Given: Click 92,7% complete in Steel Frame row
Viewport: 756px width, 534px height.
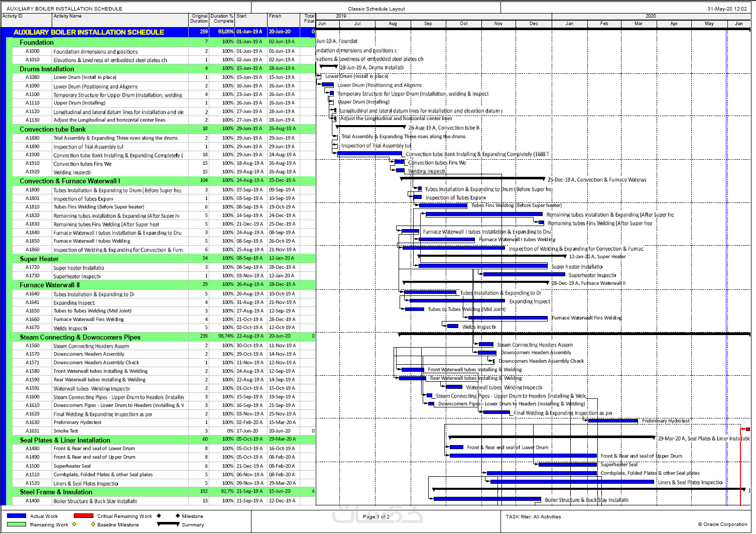Looking at the screenshot, I should click(227, 491).
